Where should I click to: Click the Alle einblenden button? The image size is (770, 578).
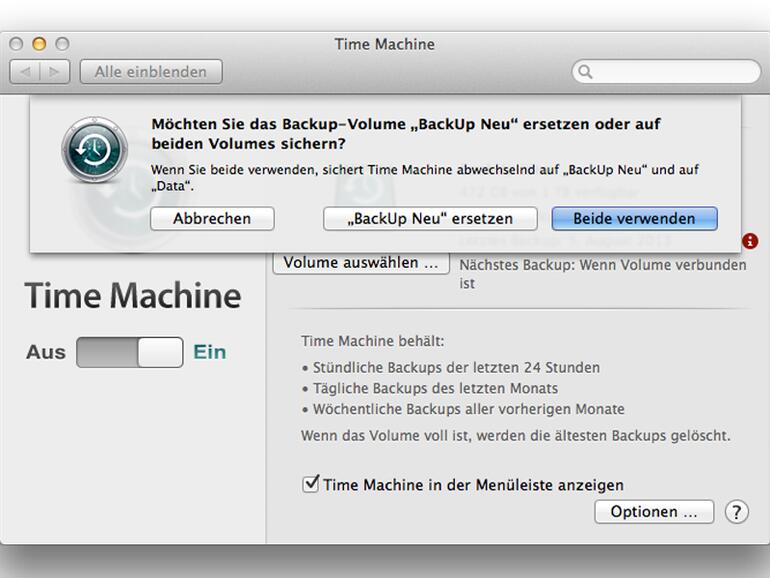(x=151, y=72)
